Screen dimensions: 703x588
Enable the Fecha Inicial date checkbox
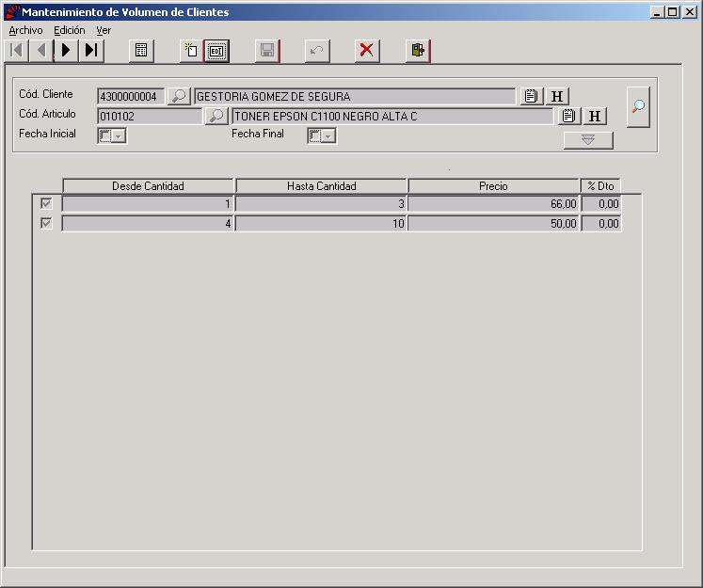(104, 135)
